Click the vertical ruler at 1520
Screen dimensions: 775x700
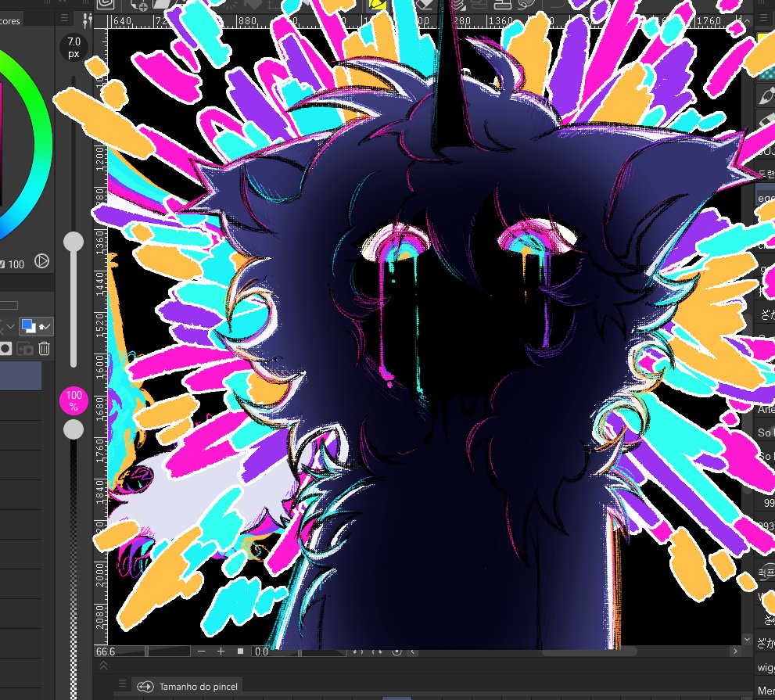101,325
